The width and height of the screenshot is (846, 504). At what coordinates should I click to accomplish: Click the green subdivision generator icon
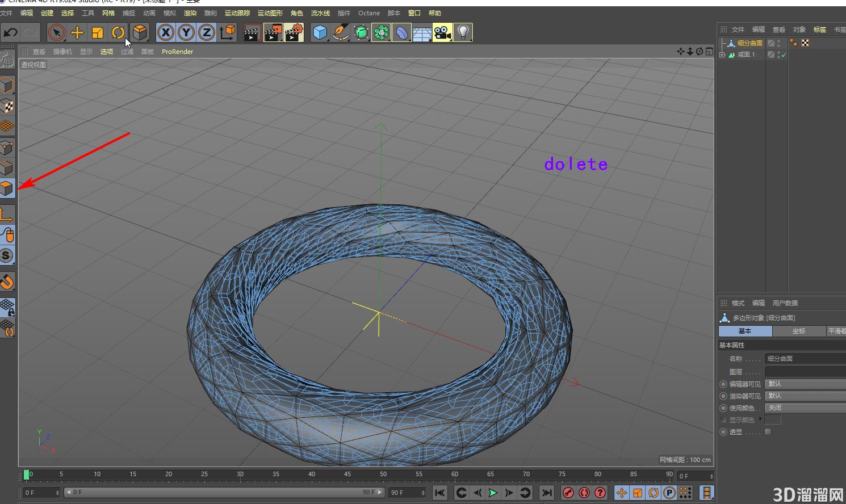pos(361,32)
